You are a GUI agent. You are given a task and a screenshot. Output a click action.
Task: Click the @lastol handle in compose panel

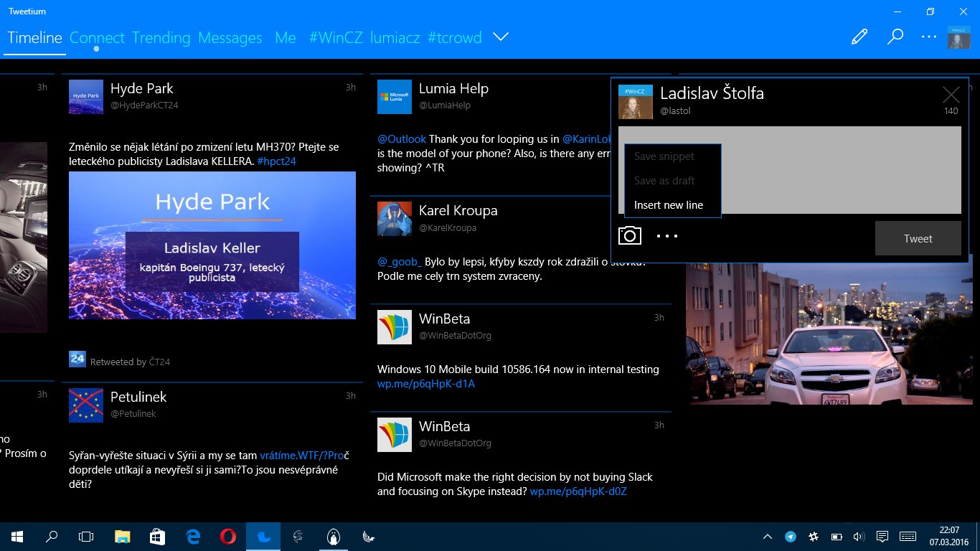pos(675,111)
